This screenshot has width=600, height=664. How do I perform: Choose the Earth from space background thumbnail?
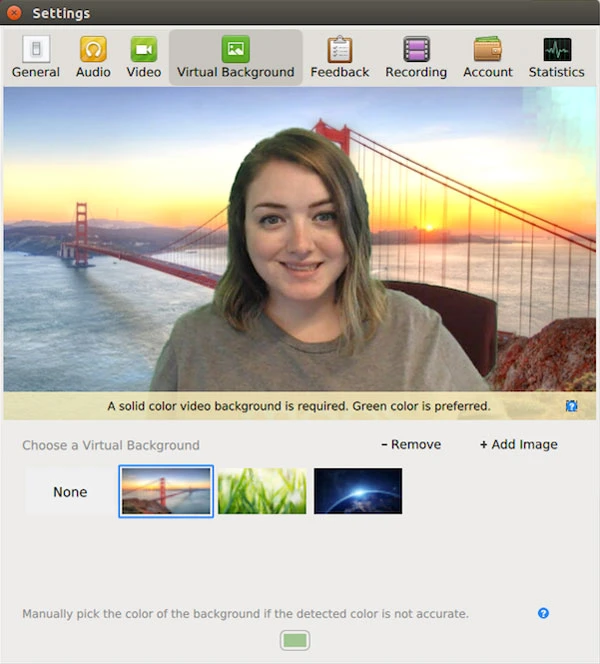(358, 491)
